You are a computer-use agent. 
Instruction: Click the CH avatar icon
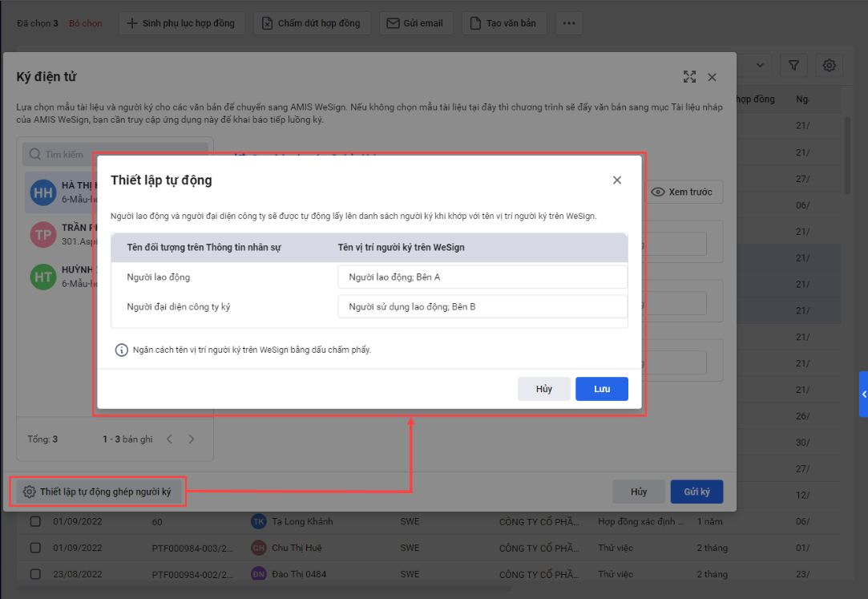tap(259, 548)
